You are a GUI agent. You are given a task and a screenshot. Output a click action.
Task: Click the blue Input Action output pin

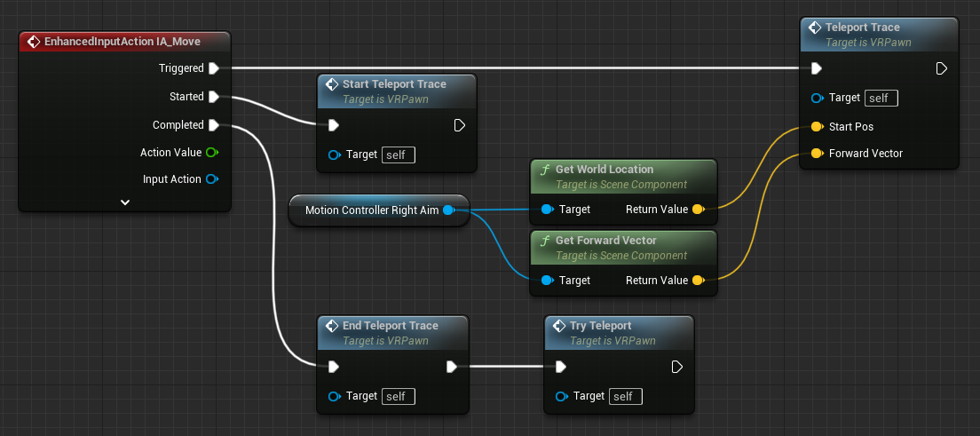pyautogui.click(x=212, y=179)
